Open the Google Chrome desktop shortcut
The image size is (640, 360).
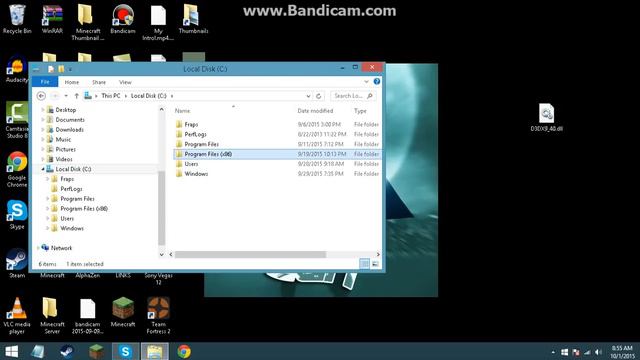click(x=17, y=169)
